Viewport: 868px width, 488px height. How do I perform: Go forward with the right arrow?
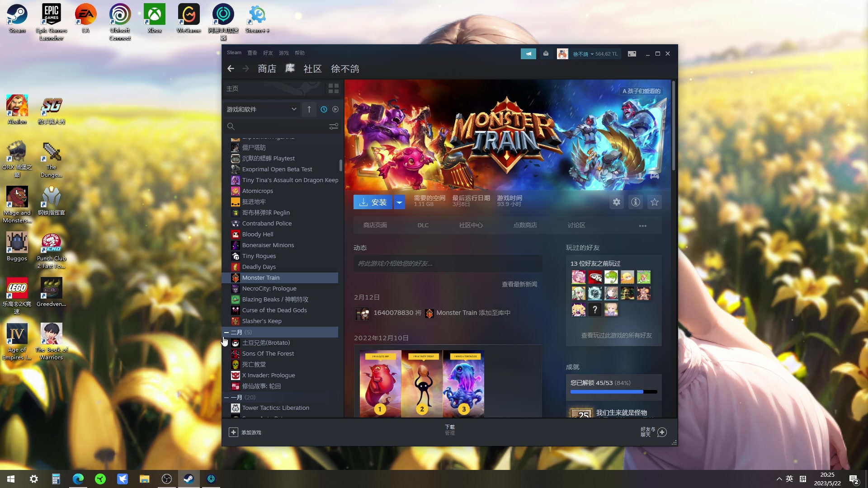pyautogui.click(x=245, y=69)
